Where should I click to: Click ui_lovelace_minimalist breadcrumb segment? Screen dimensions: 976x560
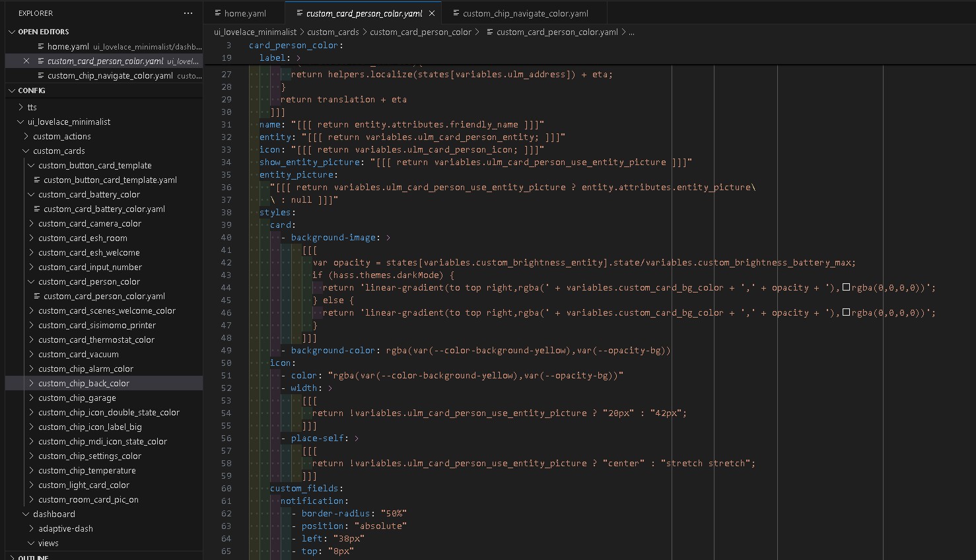click(255, 32)
